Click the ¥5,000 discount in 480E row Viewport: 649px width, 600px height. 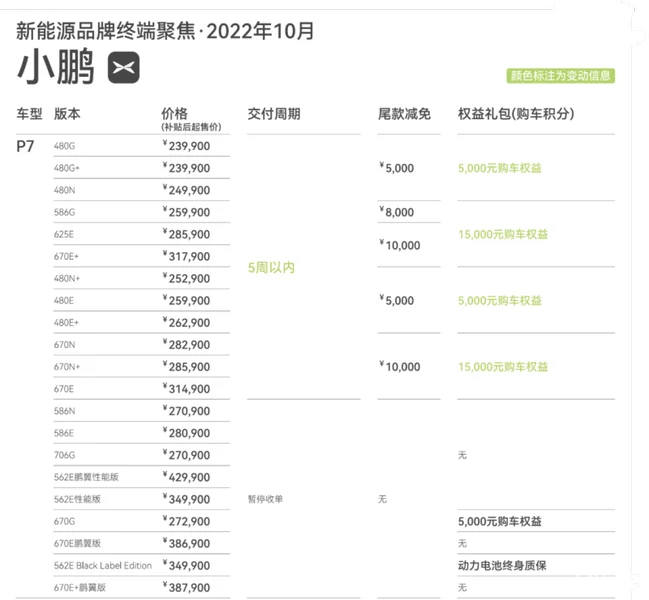pyautogui.click(x=397, y=300)
